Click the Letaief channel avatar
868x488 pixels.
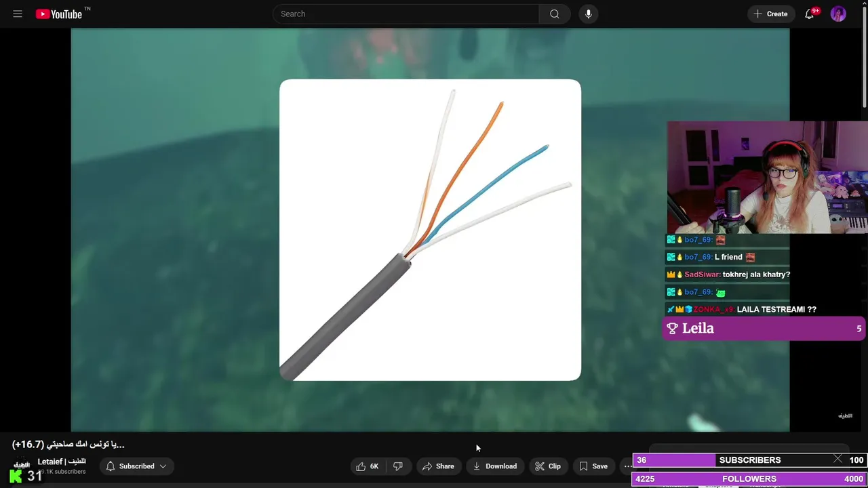click(x=22, y=466)
